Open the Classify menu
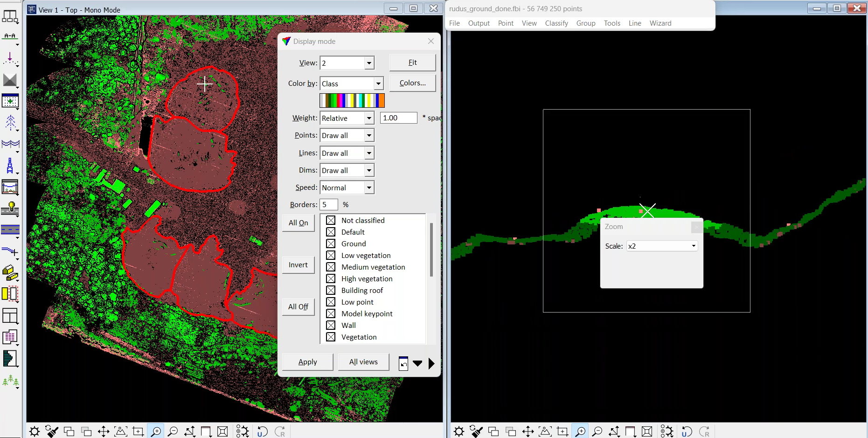 (556, 23)
